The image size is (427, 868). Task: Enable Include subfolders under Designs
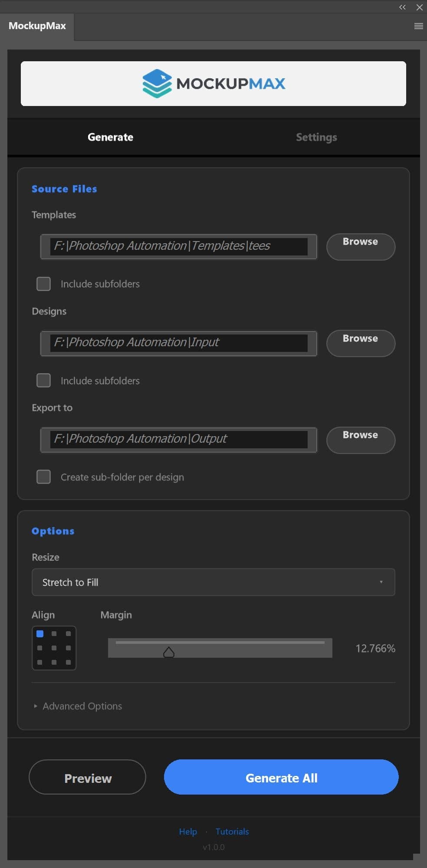43,380
